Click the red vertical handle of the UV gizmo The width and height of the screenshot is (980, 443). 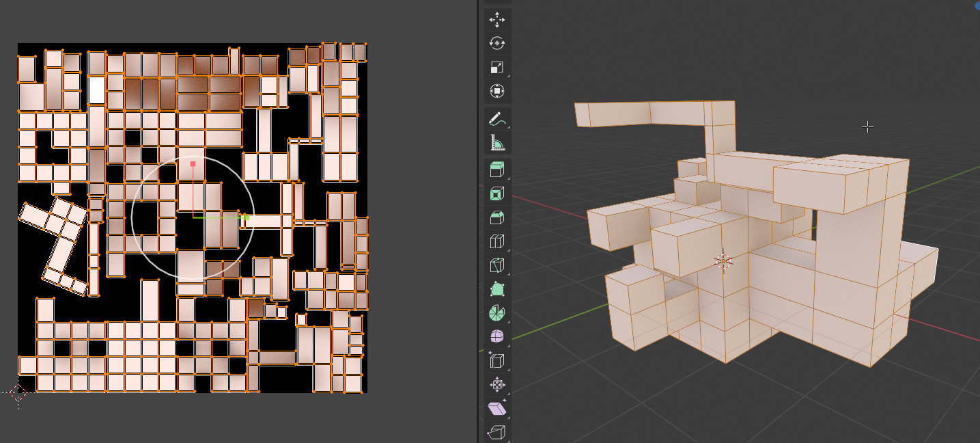point(193,164)
